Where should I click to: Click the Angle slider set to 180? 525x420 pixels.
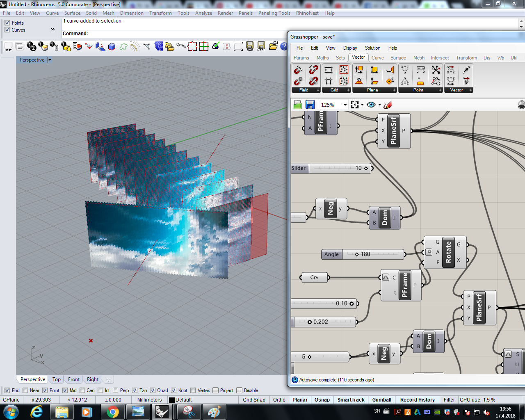point(363,254)
